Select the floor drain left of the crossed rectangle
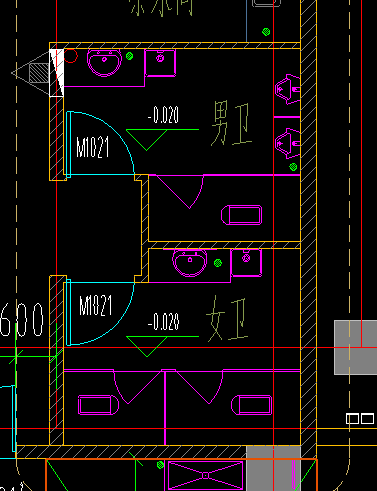The width and height of the screenshot is (377, 491). [x=160, y=465]
